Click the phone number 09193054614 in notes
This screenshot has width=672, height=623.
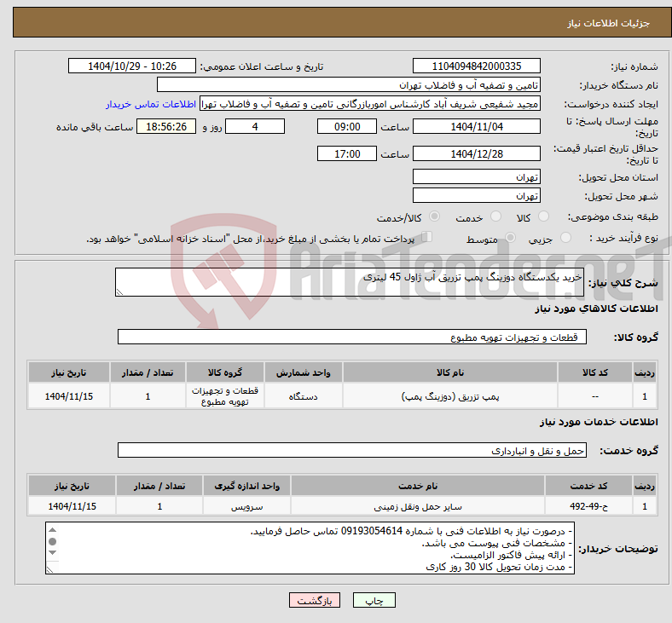pos(372,531)
